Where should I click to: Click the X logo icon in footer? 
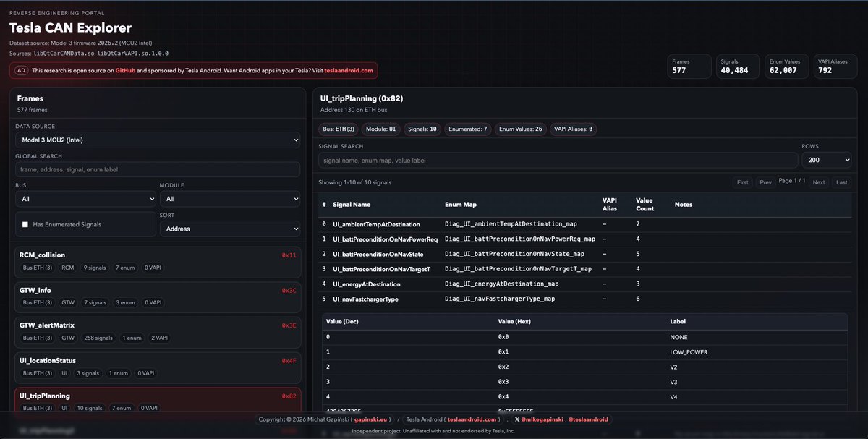point(517,419)
